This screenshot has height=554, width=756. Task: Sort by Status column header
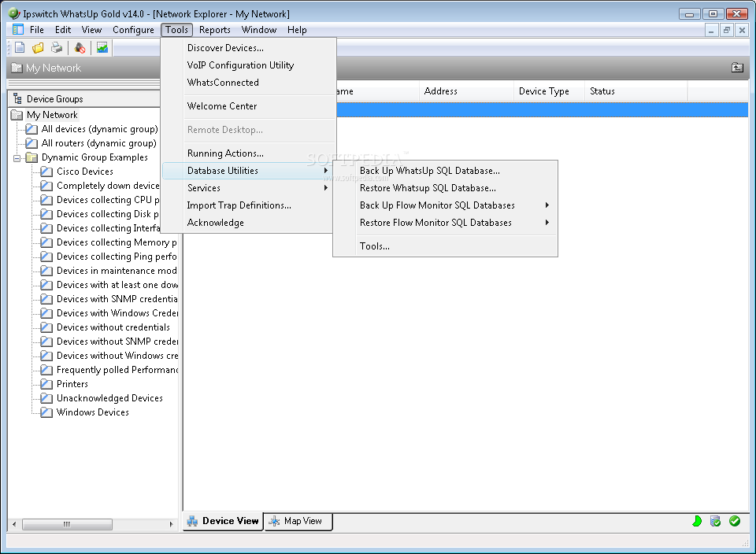(x=636, y=91)
